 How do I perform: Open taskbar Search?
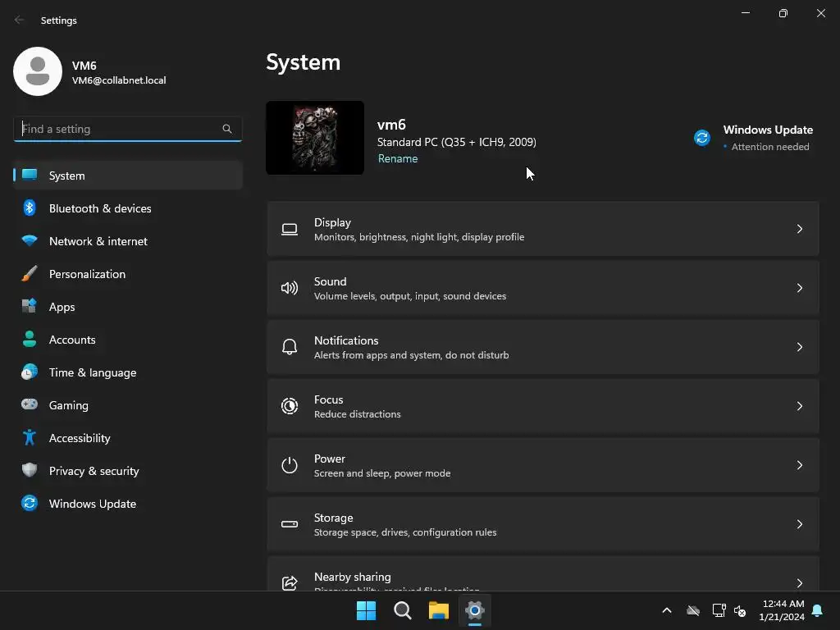(402, 610)
